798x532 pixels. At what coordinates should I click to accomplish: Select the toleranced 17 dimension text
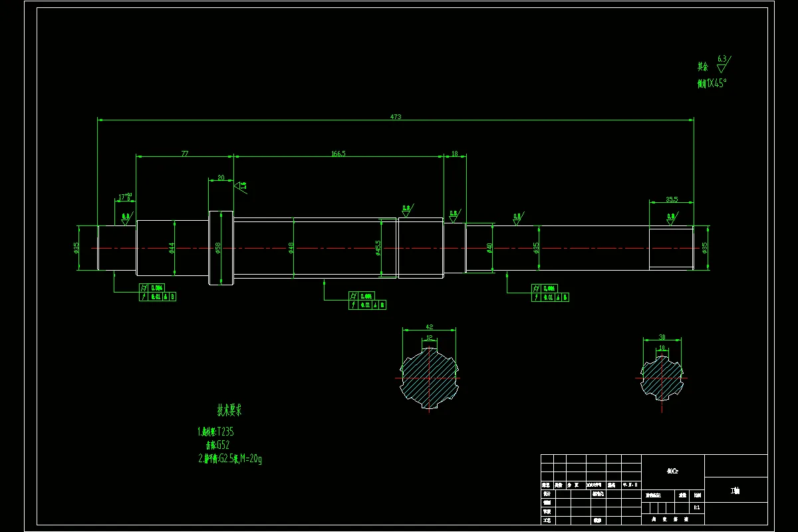(125, 198)
